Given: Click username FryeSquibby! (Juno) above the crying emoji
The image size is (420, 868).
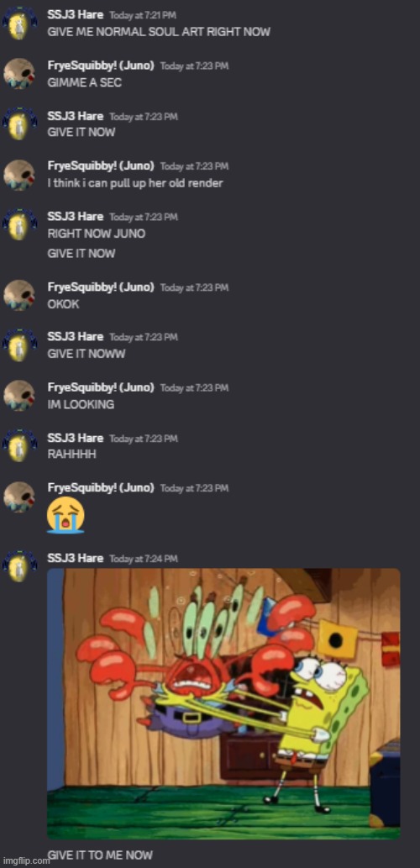Looking at the screenshot, I should click(101, 487).
